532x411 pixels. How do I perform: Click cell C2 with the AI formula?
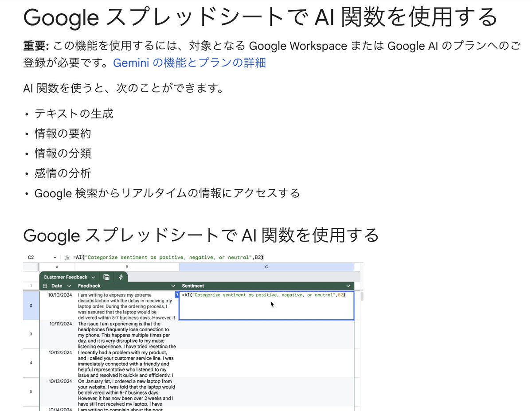pyautogui.click(x=266, y=305)
